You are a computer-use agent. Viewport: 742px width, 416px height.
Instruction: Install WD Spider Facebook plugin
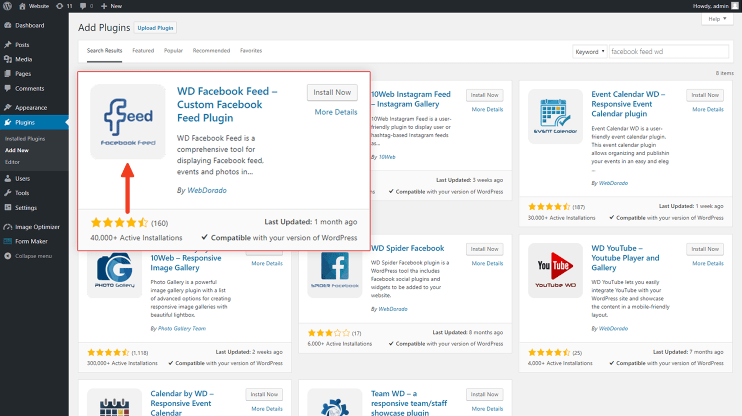coord(485,249)
